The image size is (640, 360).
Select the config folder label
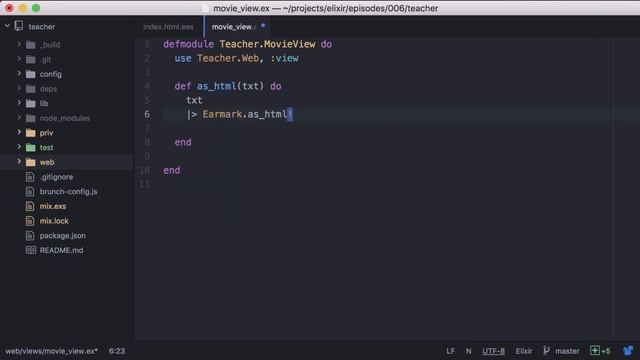tap(51, 74)
